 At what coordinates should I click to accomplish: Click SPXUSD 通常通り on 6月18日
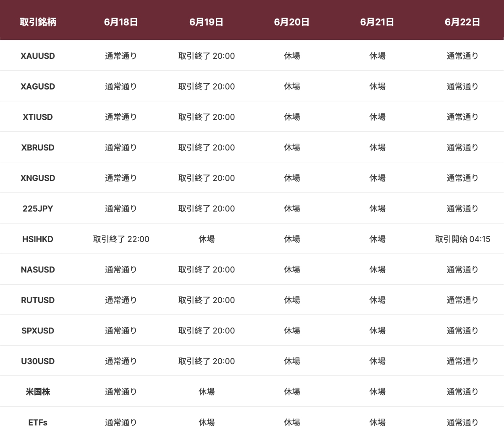tap(121, 331)
